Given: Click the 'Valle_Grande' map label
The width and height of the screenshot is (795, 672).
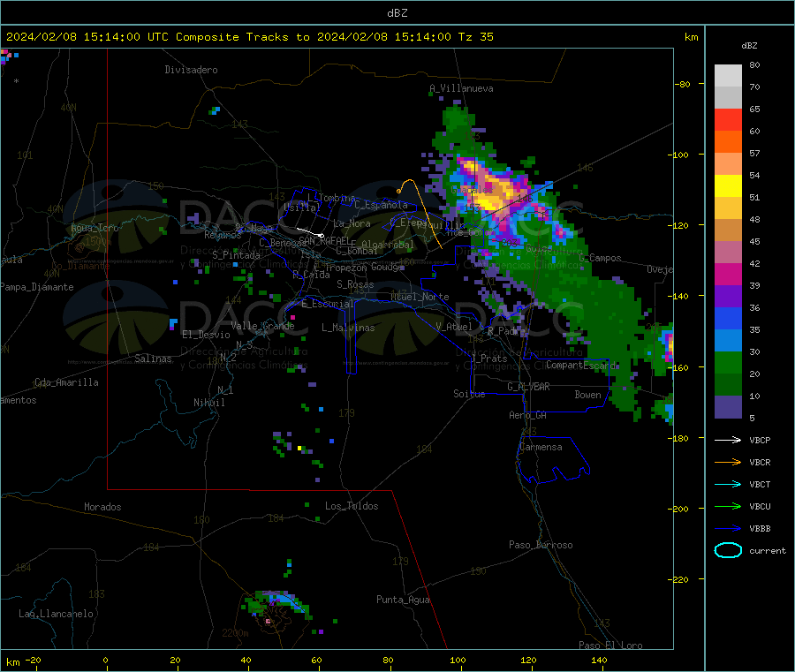Looking at the screenshot, I should (x=262, y=326).
